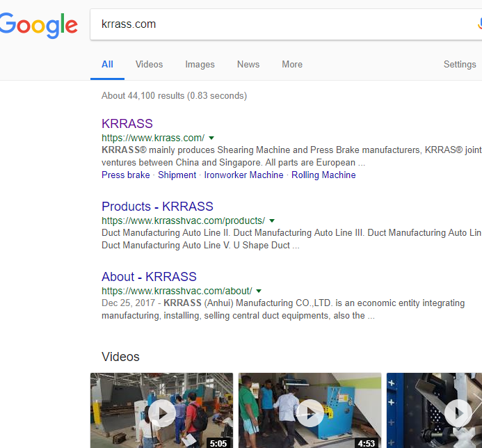Click the https://www.krrass.com/ URL text
The image size is (482, 448).
click(x=153, y=138)
